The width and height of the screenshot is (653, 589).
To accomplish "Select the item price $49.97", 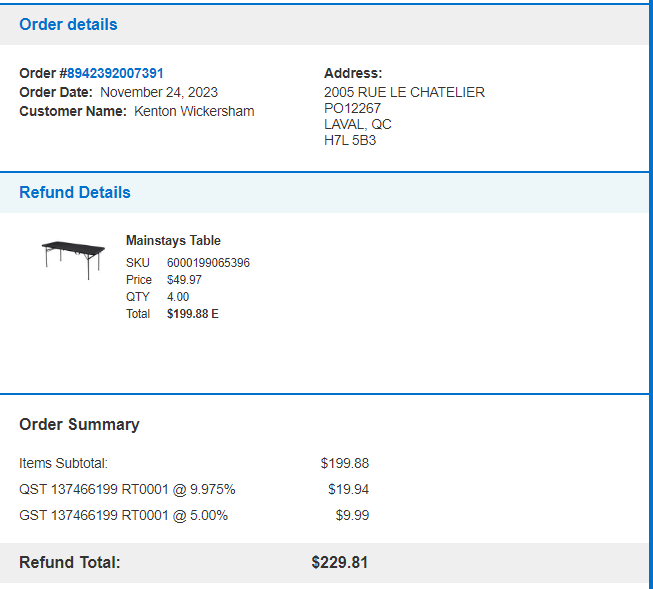I will (184, 280).
